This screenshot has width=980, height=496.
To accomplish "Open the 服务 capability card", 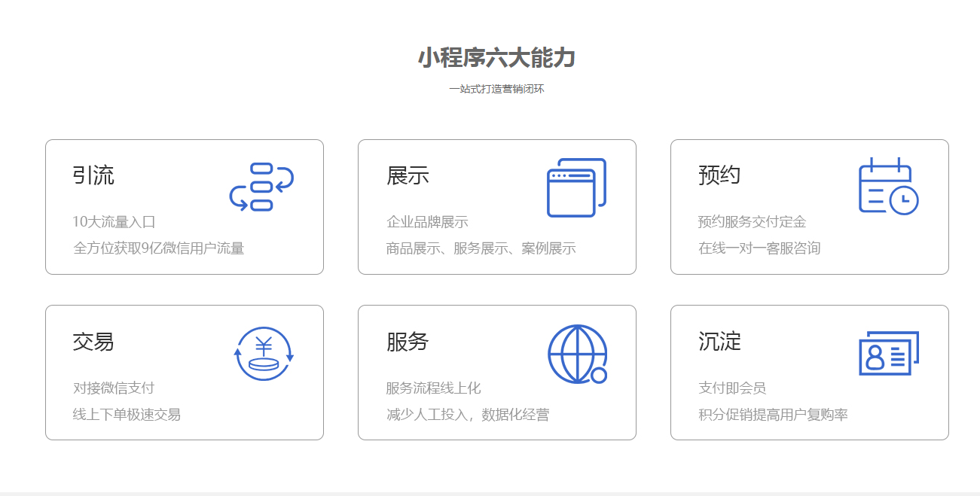I will pyautogui.click(x=498, y=371).
